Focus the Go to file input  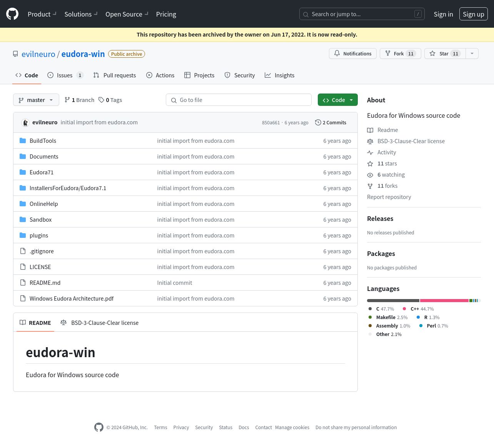239,100
